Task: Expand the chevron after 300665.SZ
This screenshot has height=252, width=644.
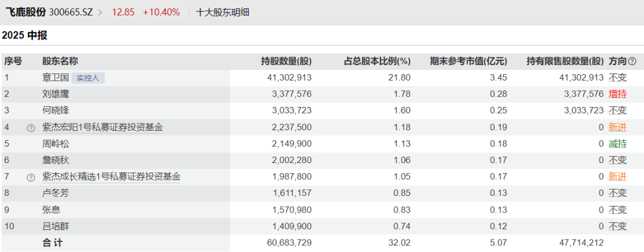Action: 100,13
